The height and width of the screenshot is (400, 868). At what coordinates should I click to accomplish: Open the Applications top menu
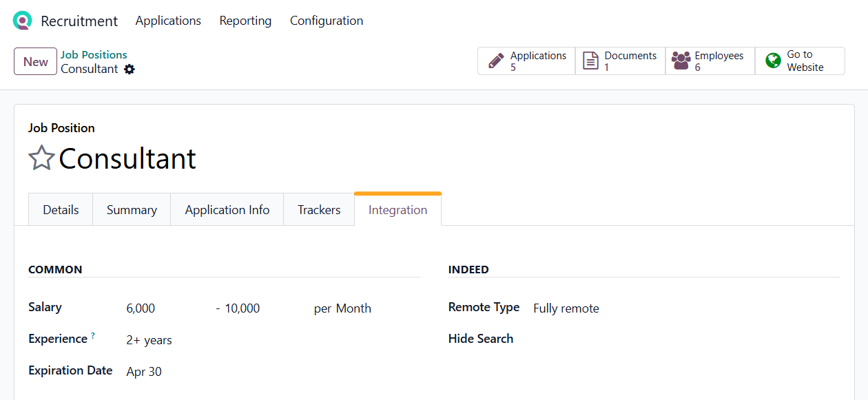(168, 21)
